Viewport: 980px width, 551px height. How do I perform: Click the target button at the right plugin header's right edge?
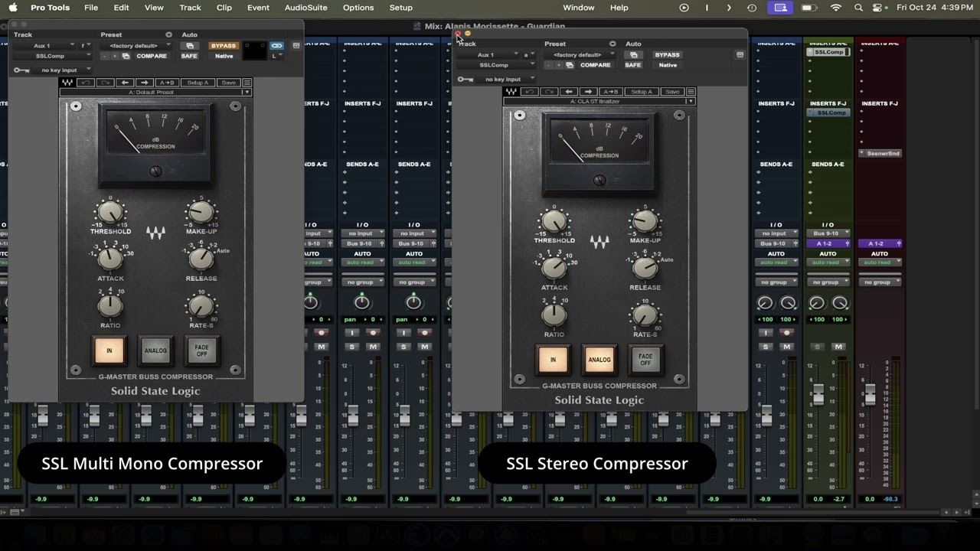[x=740, y=55]
